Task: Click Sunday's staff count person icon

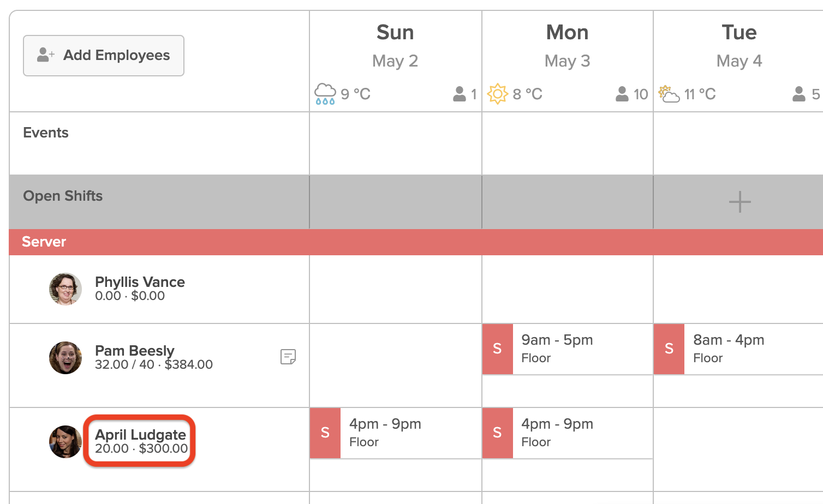Action: 460,94
